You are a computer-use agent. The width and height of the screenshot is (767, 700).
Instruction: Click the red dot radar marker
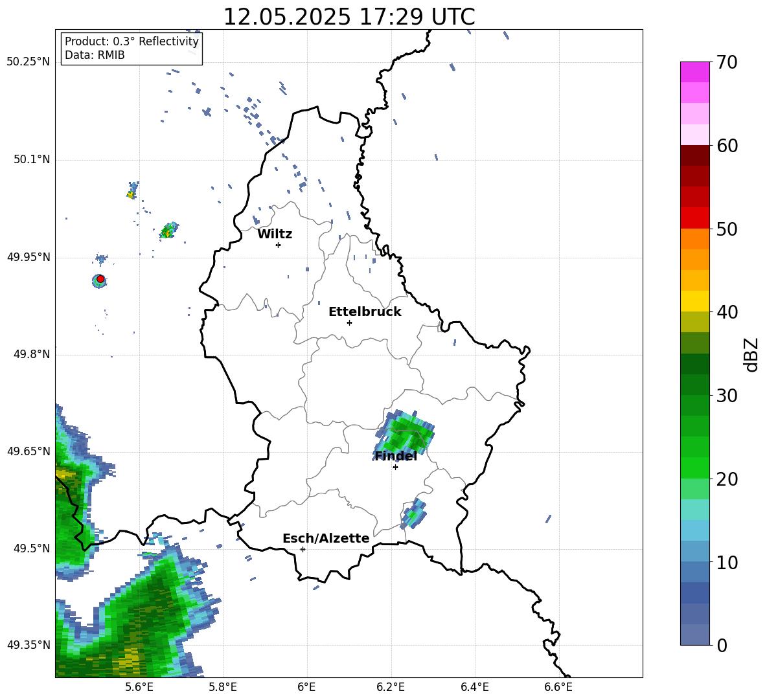100,279
